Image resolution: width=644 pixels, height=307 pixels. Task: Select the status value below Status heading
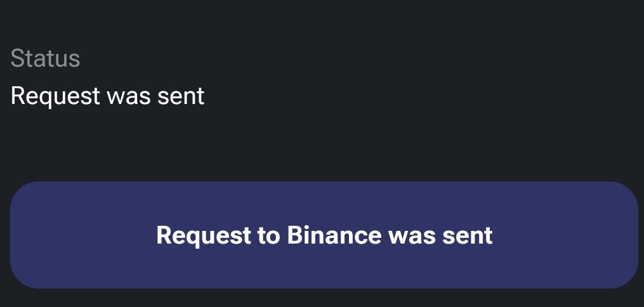(107, 96)
